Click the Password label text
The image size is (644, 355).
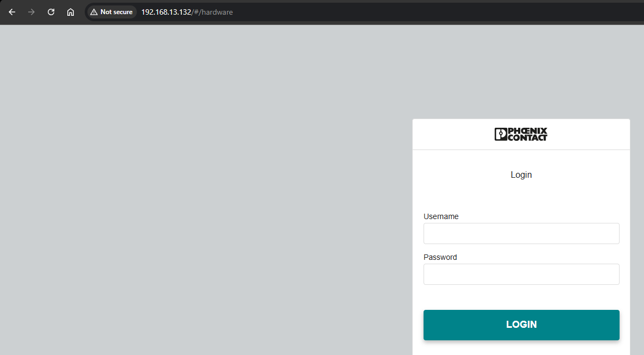[440, 257]
